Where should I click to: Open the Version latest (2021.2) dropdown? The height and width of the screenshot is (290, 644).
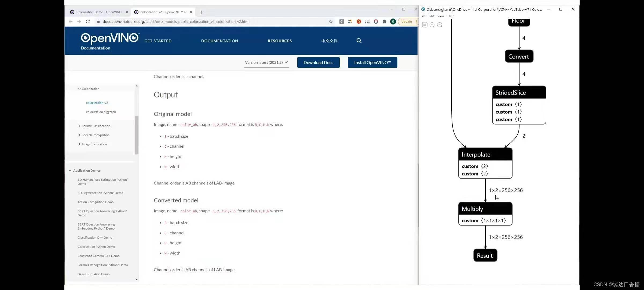click(266, 62)
